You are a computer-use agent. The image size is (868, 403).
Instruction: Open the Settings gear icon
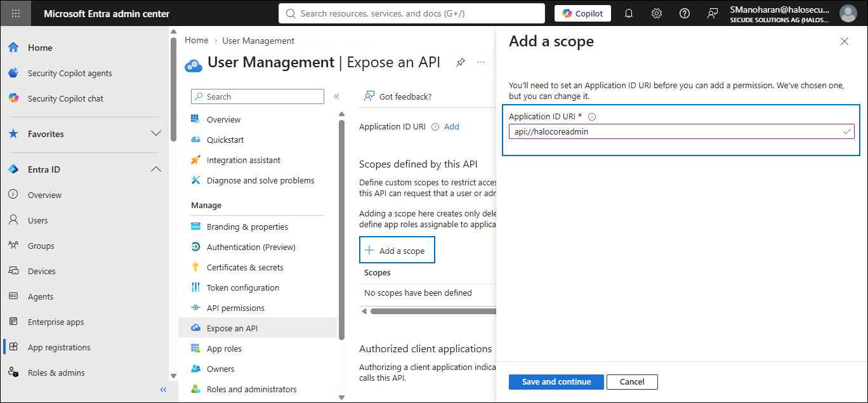click(657, 13)
